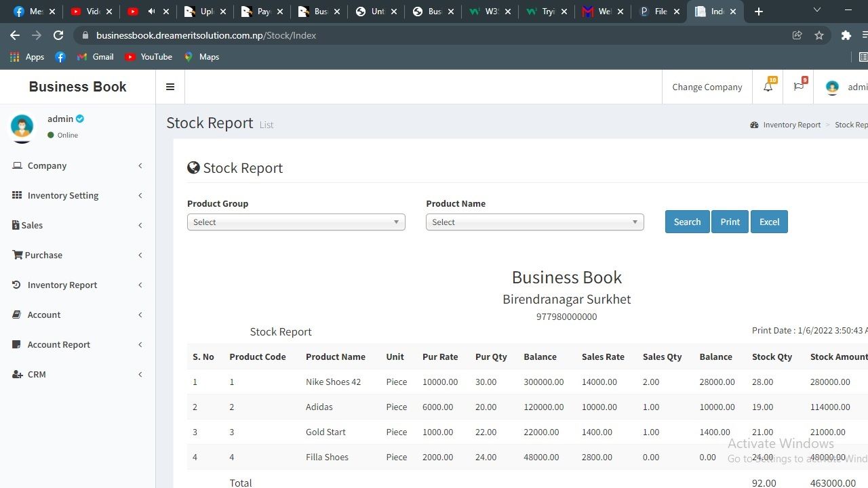Click the Change Company link

707,87
